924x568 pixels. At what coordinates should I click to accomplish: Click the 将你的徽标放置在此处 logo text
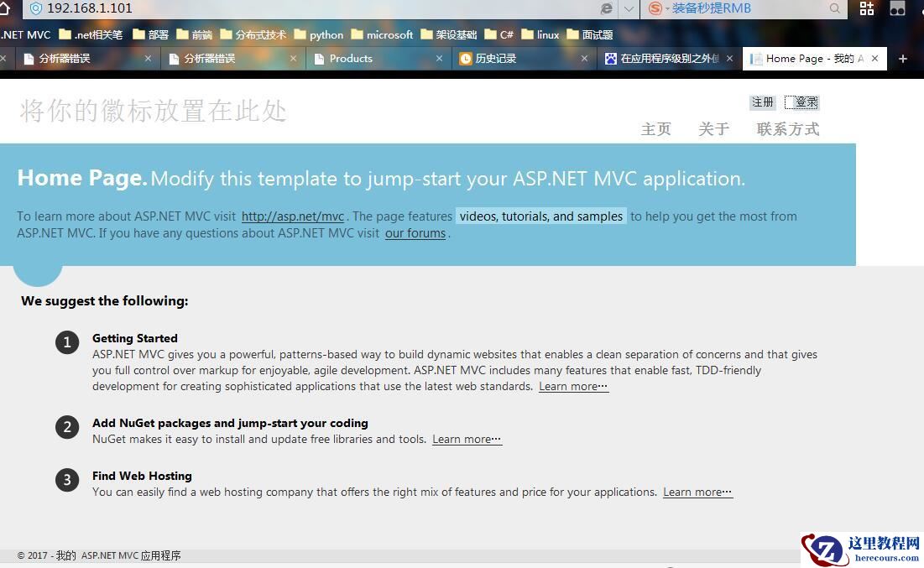(154, 111)
